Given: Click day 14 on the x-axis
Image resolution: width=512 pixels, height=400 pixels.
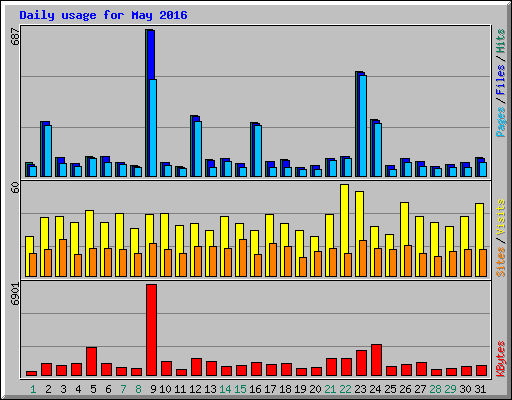Looking at the screenshot, I should click(x=225, y=389).
